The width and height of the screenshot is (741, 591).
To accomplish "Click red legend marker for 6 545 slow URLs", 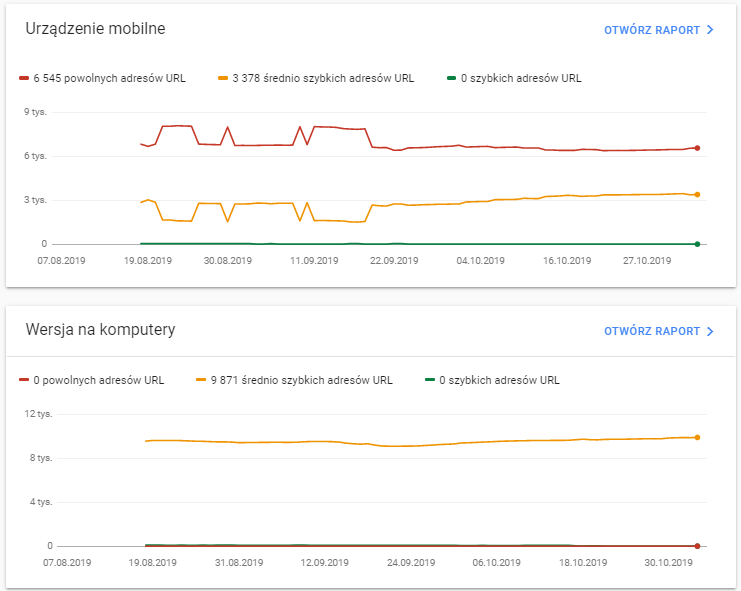I will pyautogui.click(x=24, y=78).
